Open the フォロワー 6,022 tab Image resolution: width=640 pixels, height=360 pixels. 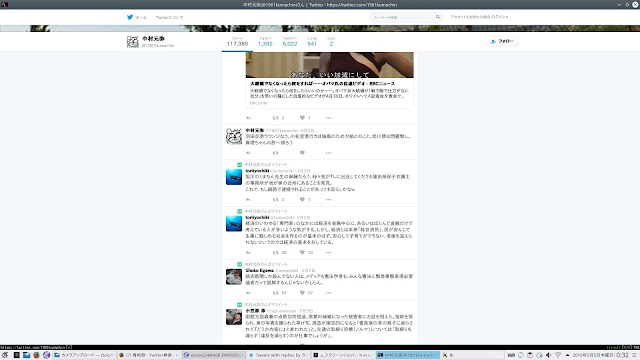click(x=290, y=42)
